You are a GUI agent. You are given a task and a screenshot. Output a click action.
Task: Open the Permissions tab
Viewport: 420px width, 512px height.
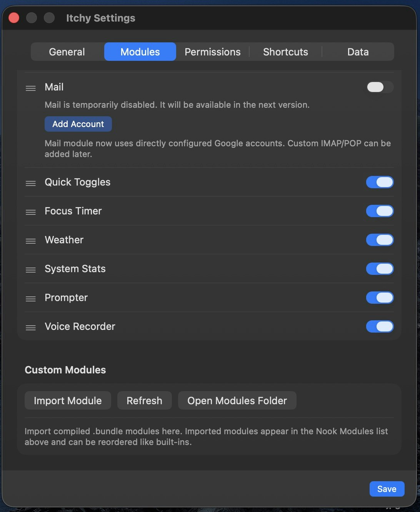point(212,52)
